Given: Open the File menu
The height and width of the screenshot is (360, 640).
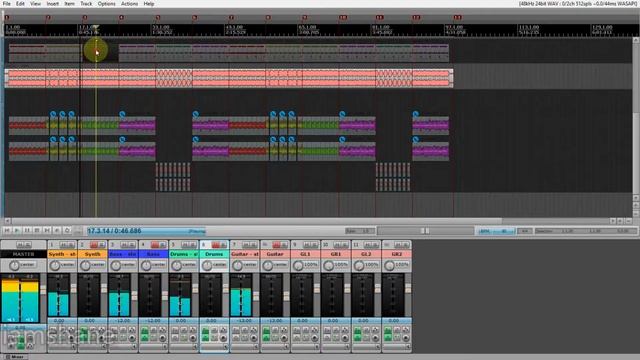Looking at the screenshot, I should [7, 4].
